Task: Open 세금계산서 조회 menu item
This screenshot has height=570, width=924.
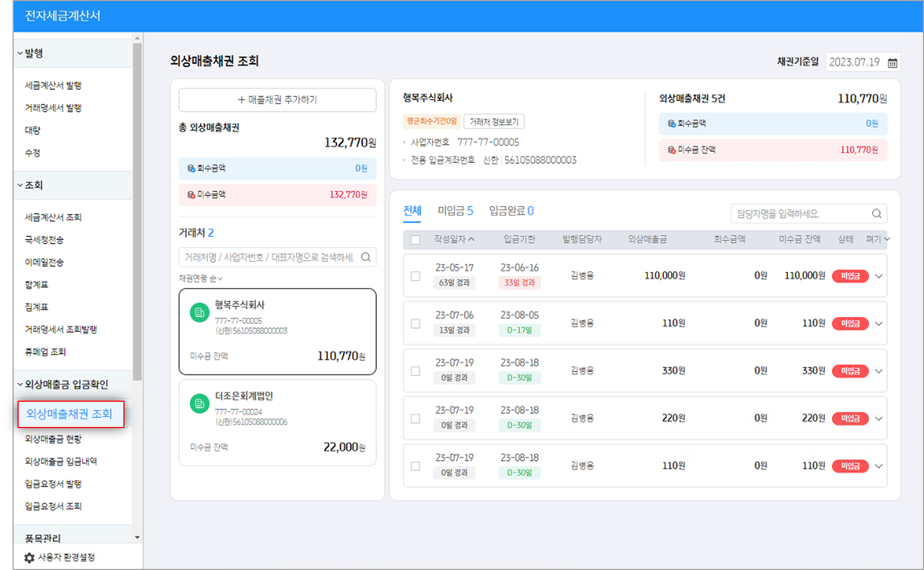Action: pyautogui.click(x=53, y=218)
